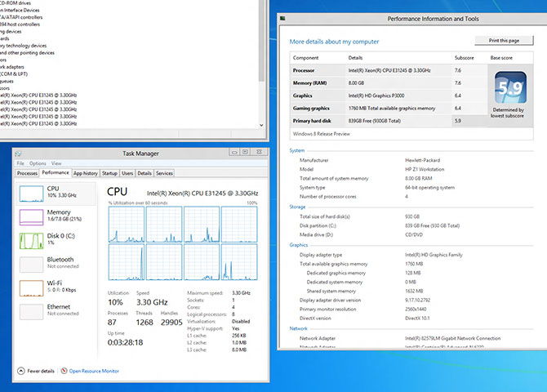Collapse view with Fewer details arrow icon
547x392 pixels.
pos(21,371)
